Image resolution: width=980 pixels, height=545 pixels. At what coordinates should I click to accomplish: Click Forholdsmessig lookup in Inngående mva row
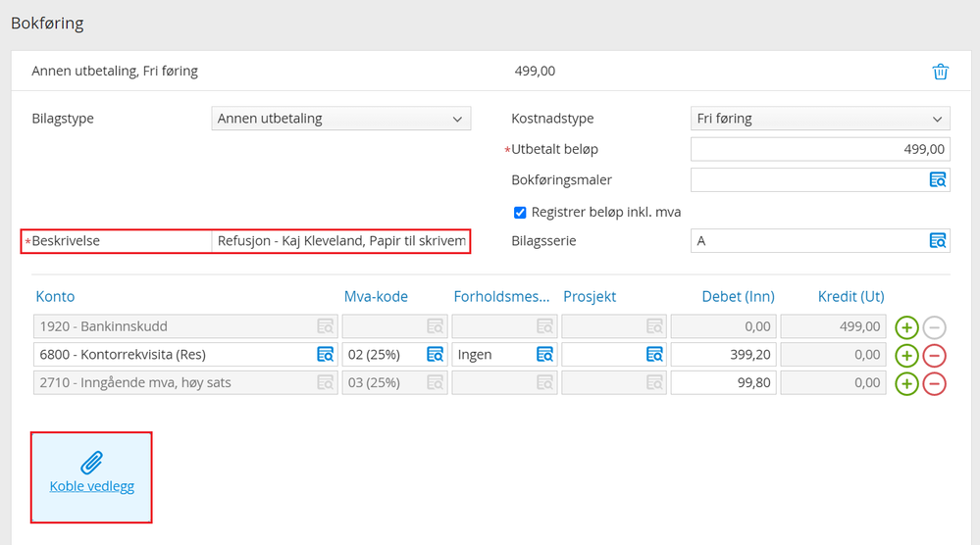pyautogui.click(x=544, y=382)
